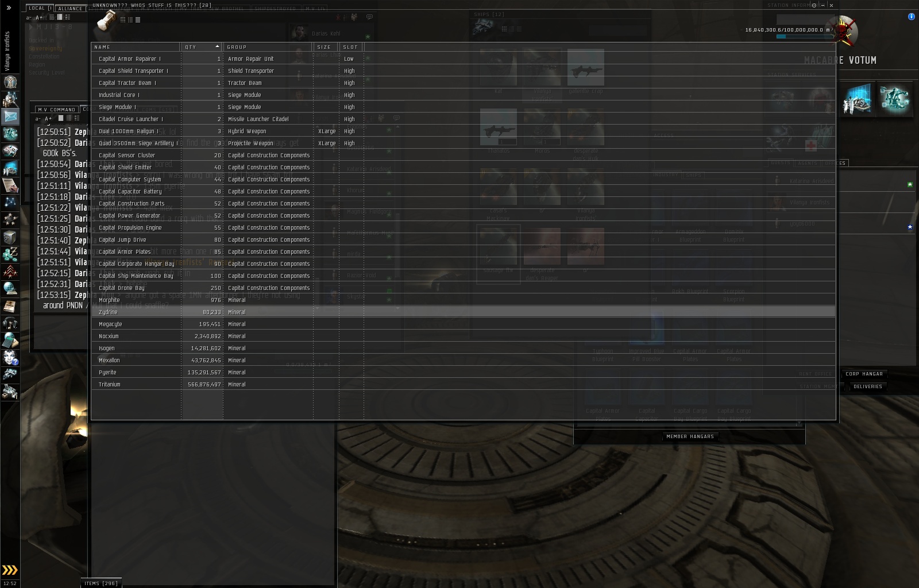Open the M.V Command chat tab
919x588 pixels.
pyautogui.click(x=57, y=110)
